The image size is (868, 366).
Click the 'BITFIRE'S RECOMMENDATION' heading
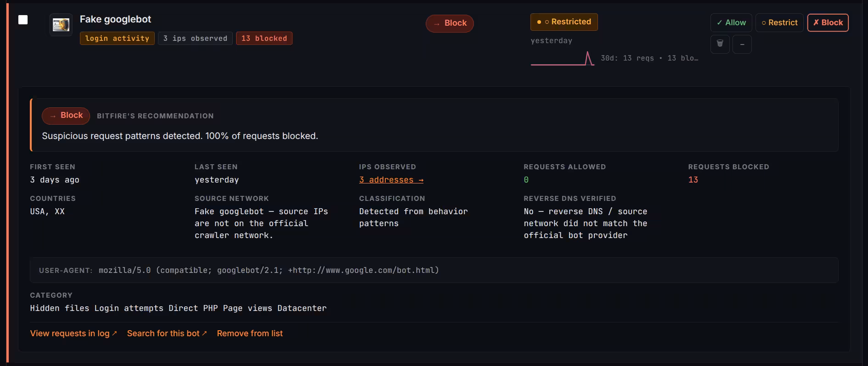pyautogui.click(x=155, y=116)
